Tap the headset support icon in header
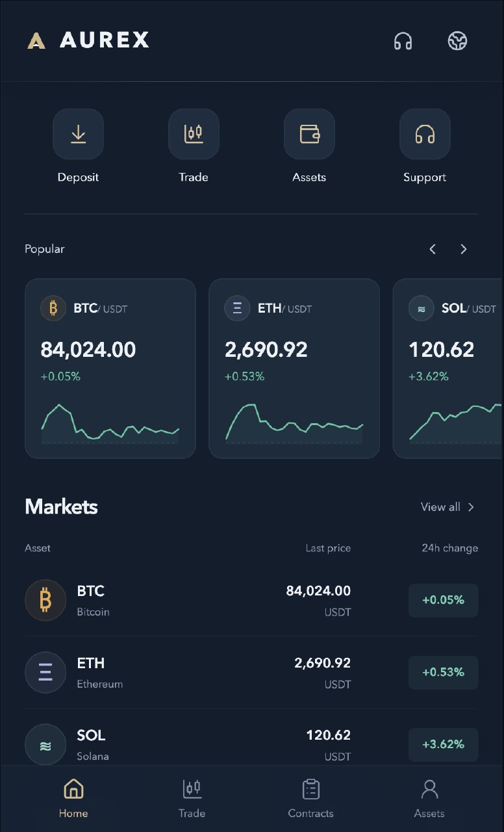 [403, 41]
